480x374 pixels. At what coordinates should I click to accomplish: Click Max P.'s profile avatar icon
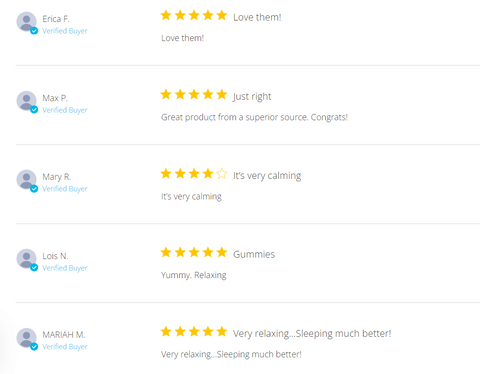pos(27,101)
